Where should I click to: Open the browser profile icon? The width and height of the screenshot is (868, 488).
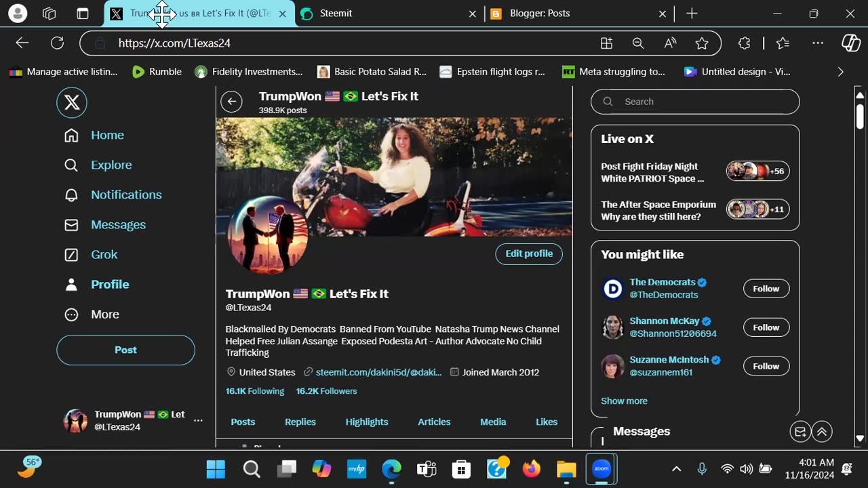click(18, 14)
